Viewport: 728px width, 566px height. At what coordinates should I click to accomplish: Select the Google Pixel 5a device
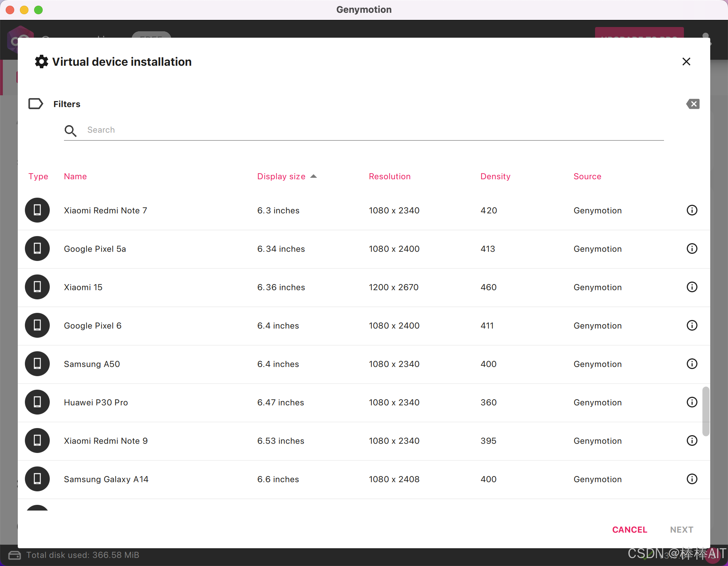(364, 249)
